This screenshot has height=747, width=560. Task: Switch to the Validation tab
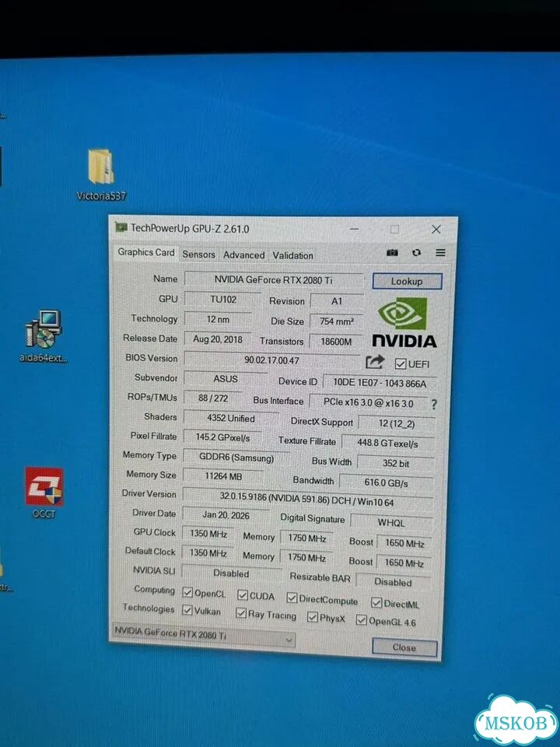point(293,255)
